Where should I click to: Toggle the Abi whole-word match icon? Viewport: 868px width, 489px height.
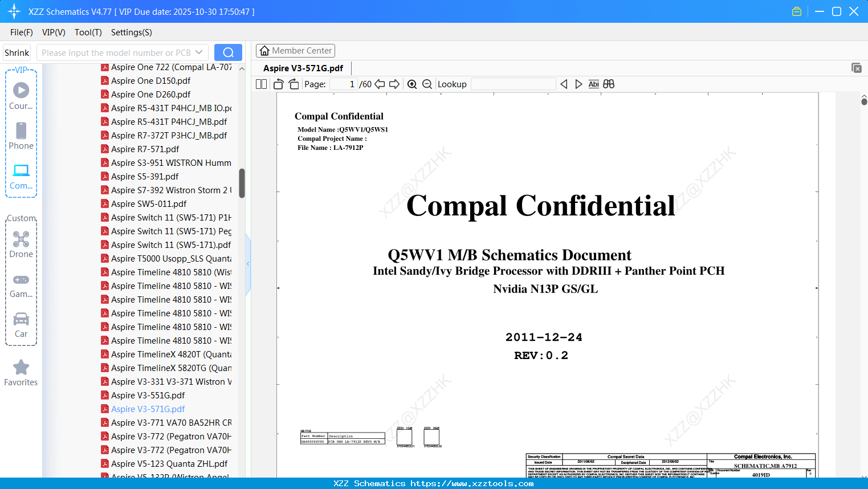(x=593, y=84)
